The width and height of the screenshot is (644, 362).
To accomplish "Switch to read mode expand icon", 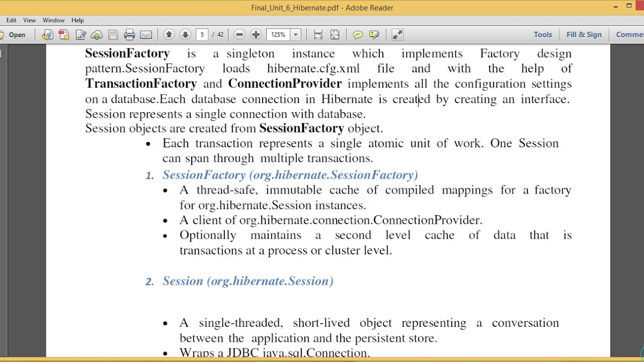I will tap(397, 35).
